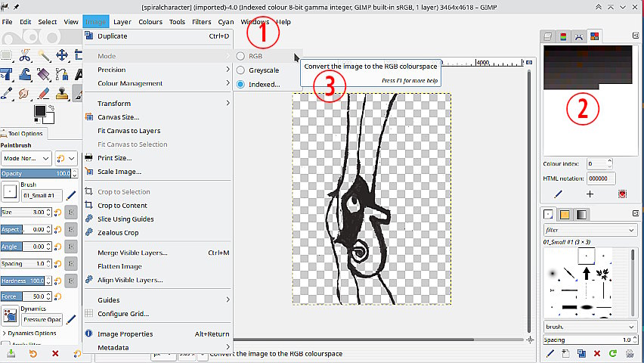Click the HTML notation input field
The height and width of the screenshot is (363, 644).
tap(602, 178)
